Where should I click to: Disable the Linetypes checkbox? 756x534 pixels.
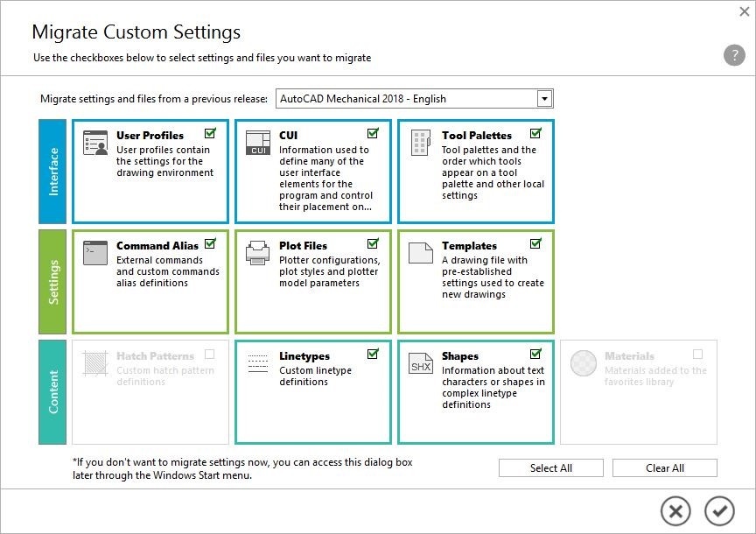pos(374,354)
